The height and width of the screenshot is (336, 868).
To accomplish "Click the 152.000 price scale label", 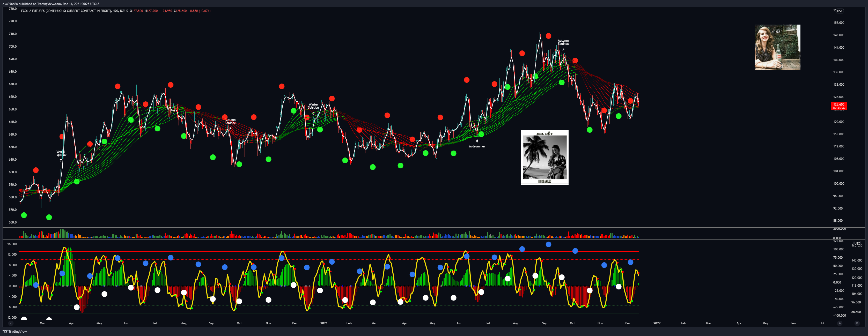I will [839, 23].
